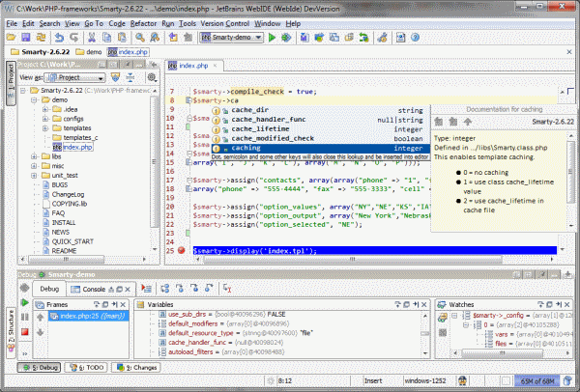
Task: Open Help with the question mark icon
Action: tap(415, 38)
